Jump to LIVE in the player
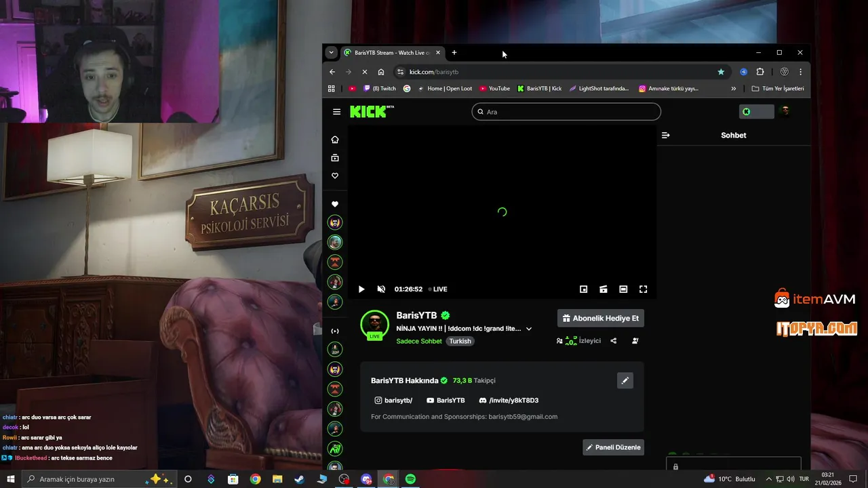 [x=438, y=289]
